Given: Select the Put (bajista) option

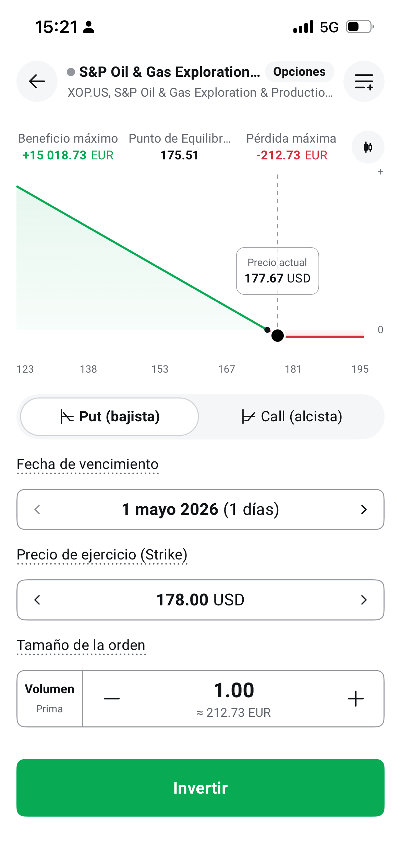Looking at the screenshot, I should 110,417.
